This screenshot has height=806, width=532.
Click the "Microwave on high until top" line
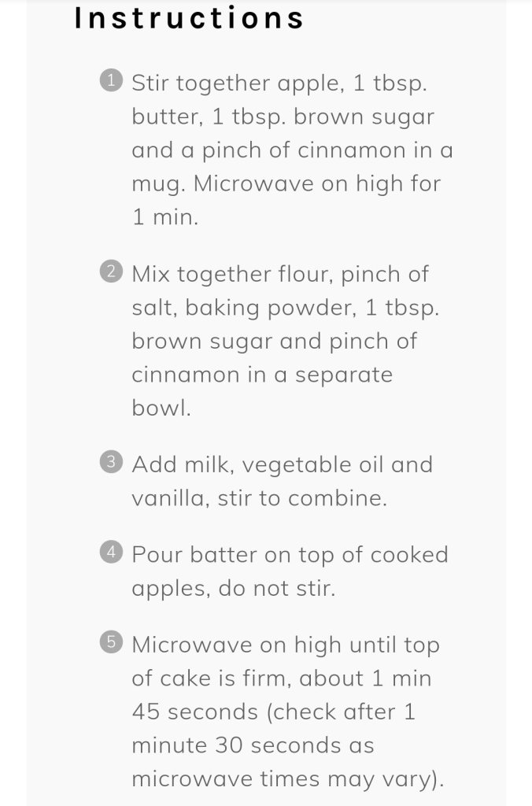click(285, 645)
